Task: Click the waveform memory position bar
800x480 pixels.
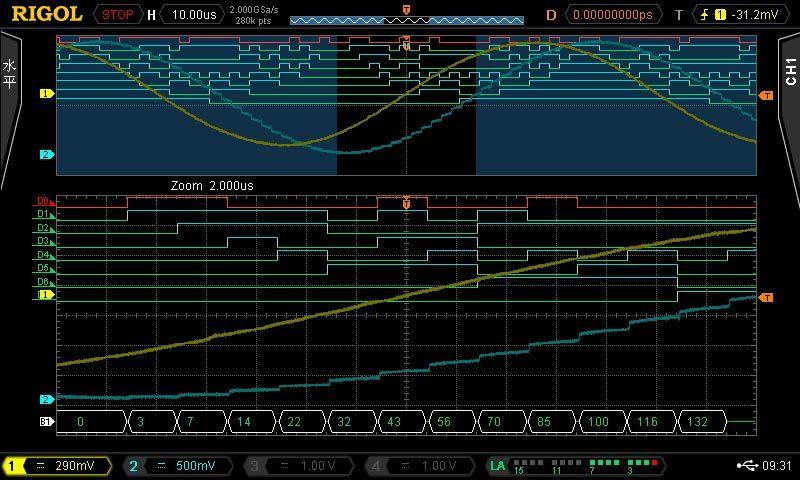Action: [406, 19]
